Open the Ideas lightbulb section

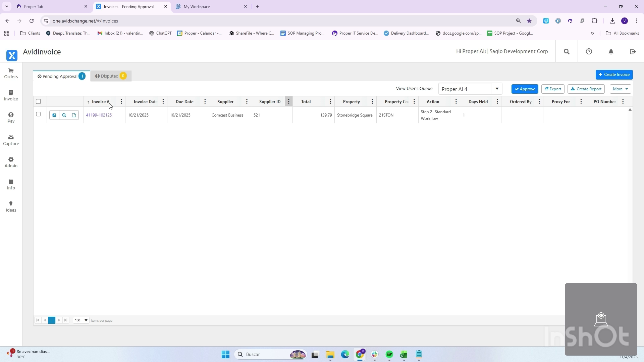pos(11,207)
